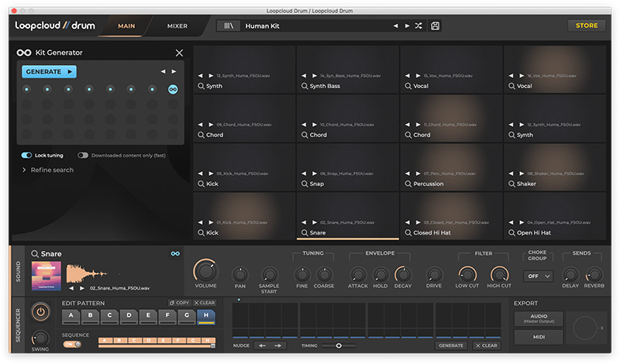
Task: Load next sample below the Snare waveform
Action: 82,288
